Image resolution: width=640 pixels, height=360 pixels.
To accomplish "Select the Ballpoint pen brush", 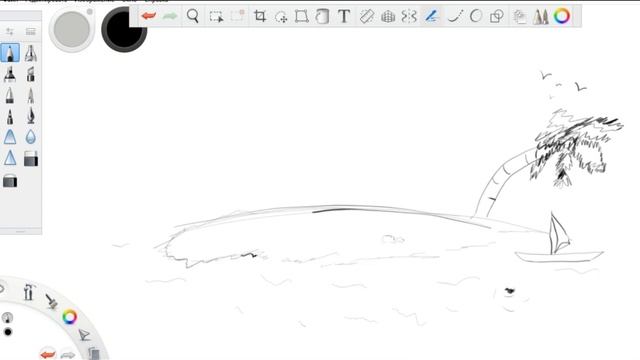I will 10,96.
